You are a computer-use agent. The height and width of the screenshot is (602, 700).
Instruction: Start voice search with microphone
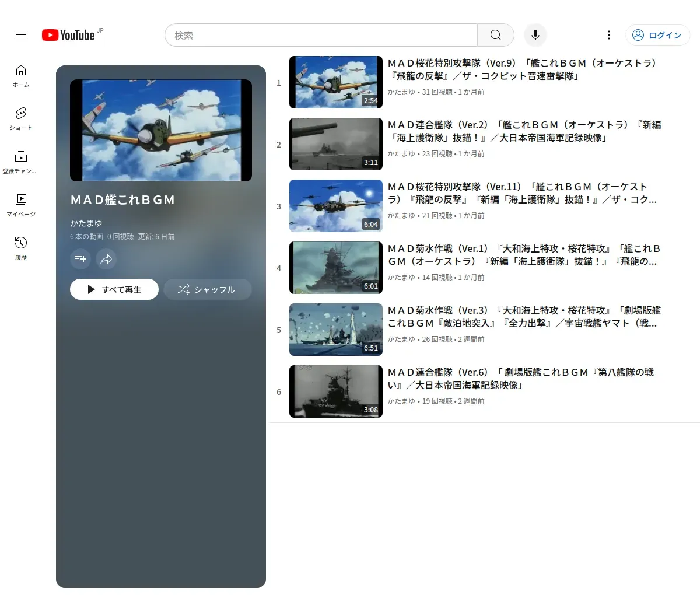[535, 35]
